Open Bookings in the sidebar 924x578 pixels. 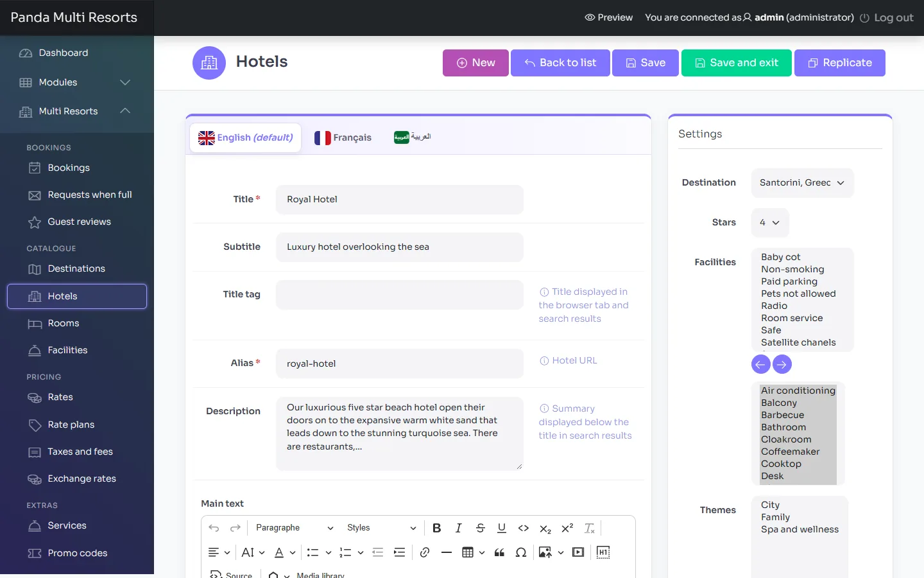click(77, 168)
